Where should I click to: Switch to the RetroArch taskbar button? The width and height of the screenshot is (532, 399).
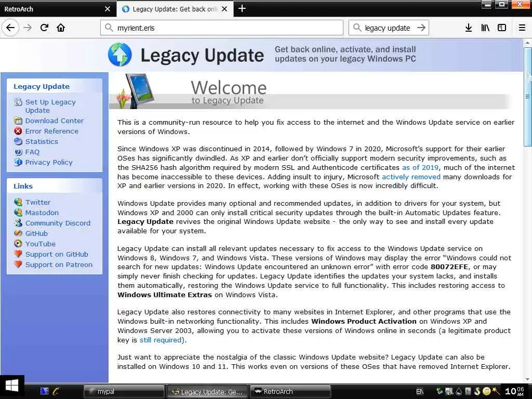coord(290,392)
